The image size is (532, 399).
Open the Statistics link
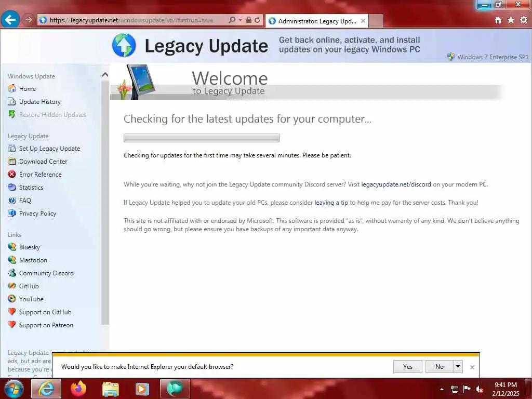coord(31,187)
